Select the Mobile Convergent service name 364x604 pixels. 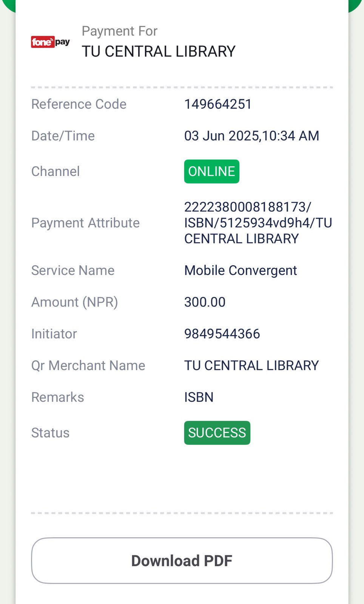click(241, 270)
